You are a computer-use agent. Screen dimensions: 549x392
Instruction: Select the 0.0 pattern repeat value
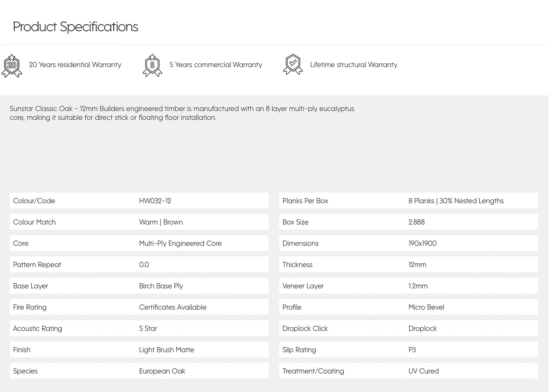tap(144, 265)
